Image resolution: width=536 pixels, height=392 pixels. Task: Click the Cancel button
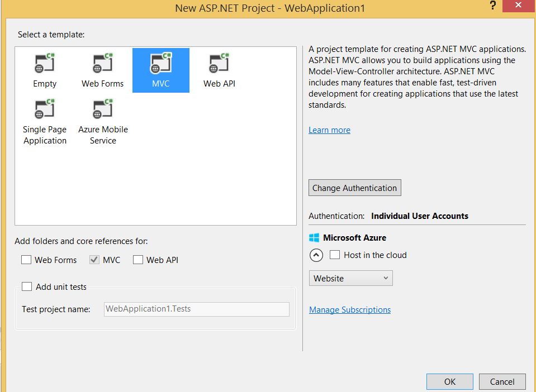coord(501,381)
